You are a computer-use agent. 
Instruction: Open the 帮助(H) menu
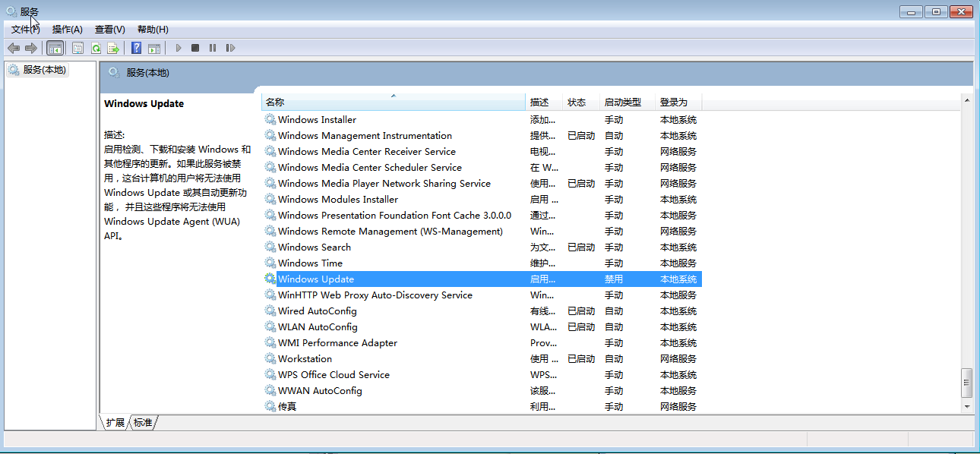click(x=153, y=29)
